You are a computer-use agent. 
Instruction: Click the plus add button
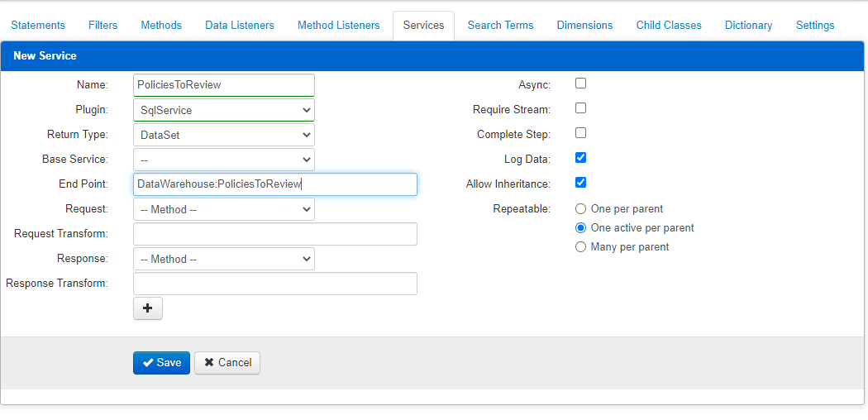pos(148,308)
